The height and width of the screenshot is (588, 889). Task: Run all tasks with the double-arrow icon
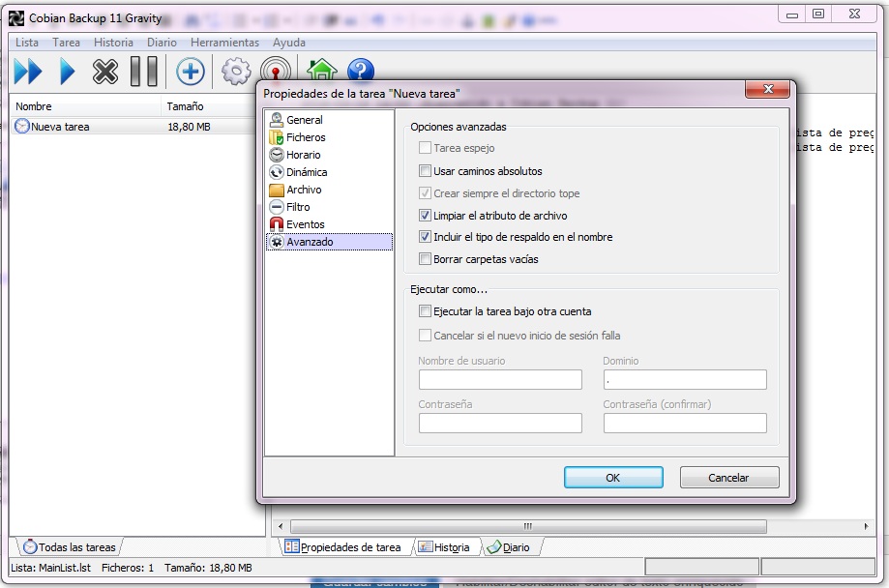(x=28, y=72)
